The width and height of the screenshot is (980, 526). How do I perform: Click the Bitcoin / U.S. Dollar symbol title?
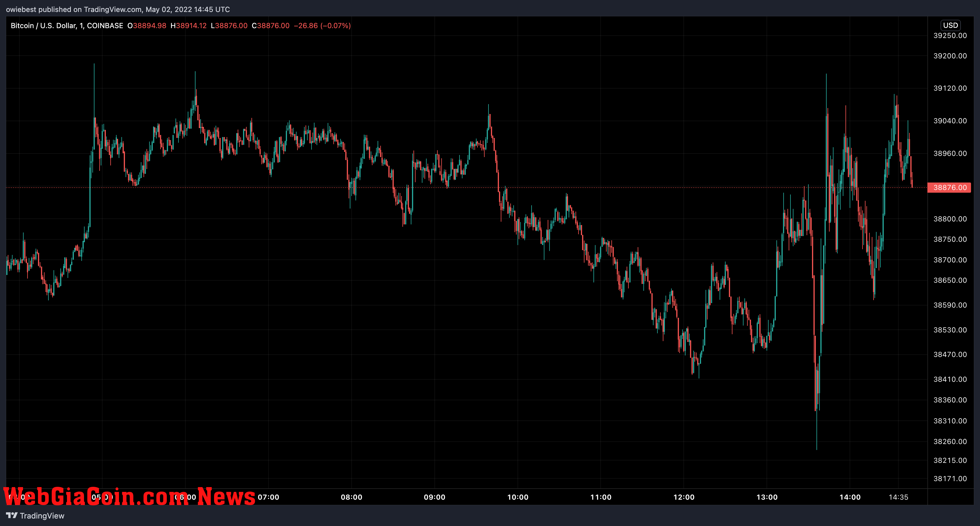pyautogui.click(x=67, y=25)
